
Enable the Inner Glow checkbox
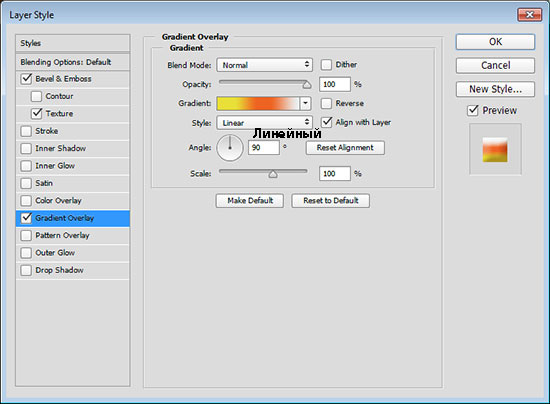tap(26, 166)
